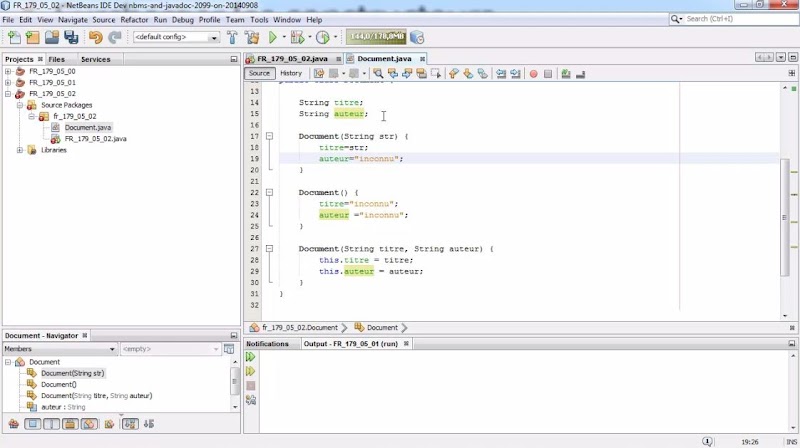Open the Tools menu
This screenshot has width=800, height=448.
(259, 20)
